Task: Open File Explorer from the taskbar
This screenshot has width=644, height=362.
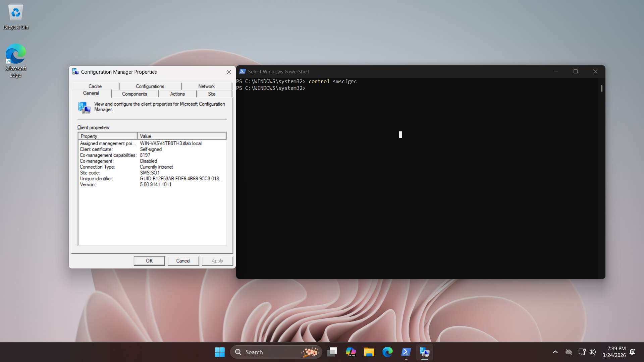Action: (x=369, y=352)
